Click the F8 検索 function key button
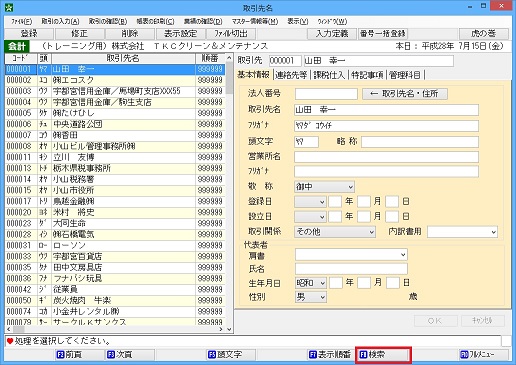Viewport: 516px width, 365px height. [383, 355]
